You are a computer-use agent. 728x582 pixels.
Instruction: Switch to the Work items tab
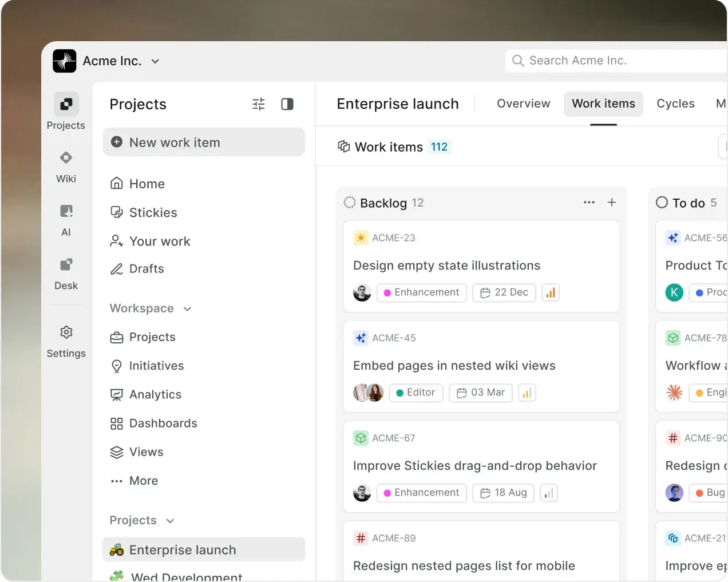604,104
